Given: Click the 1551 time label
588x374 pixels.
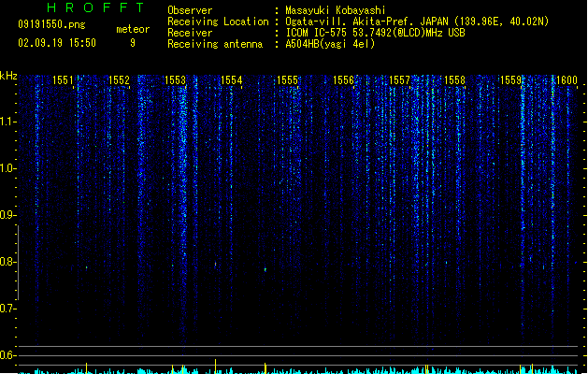Looking at the screenshot, I should [63, 80].
